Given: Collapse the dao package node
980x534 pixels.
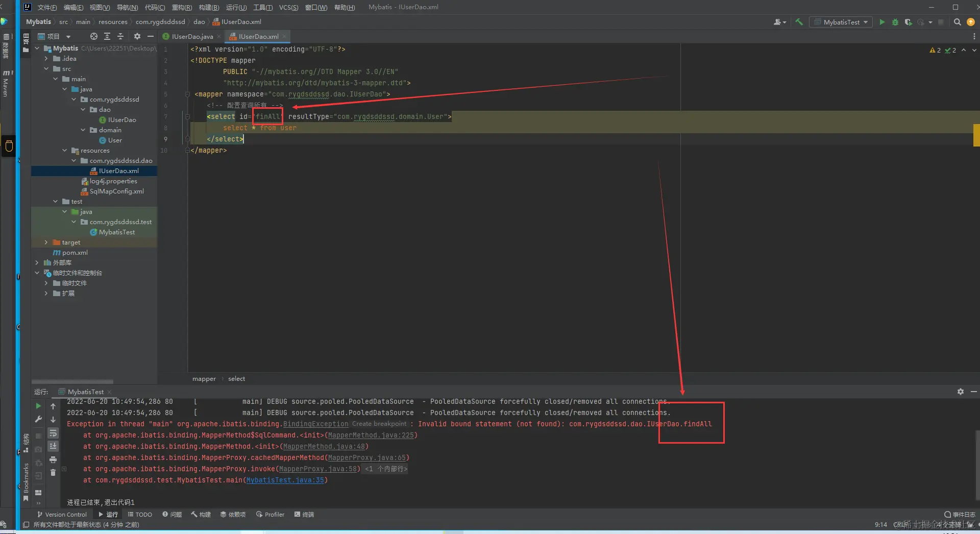Looking at the screenshot, I should click(x=83, y=110).
